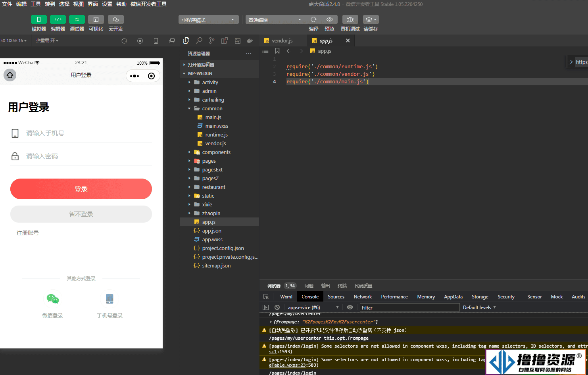Open the appservice context dropdown
The width and height of the screenshot is (588, 375).
pyautogui.click(x=313, y=307)
